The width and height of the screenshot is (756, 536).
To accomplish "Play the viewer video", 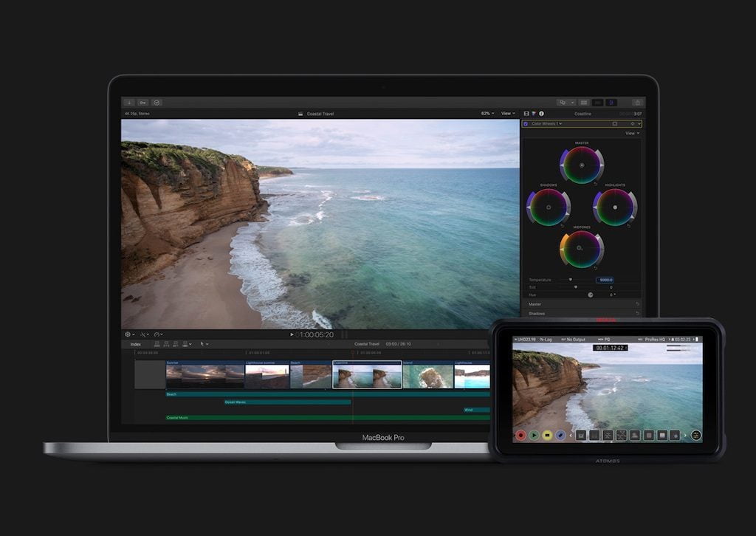I will pyautogui.click(x=292, y=334).
